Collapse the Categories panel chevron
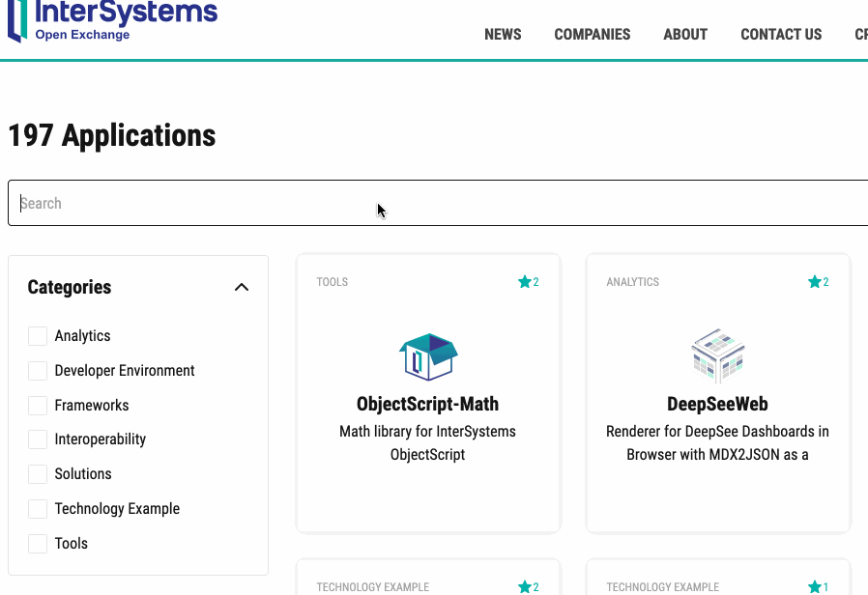Viewport: 868px width, 595px height. [242, 287]
